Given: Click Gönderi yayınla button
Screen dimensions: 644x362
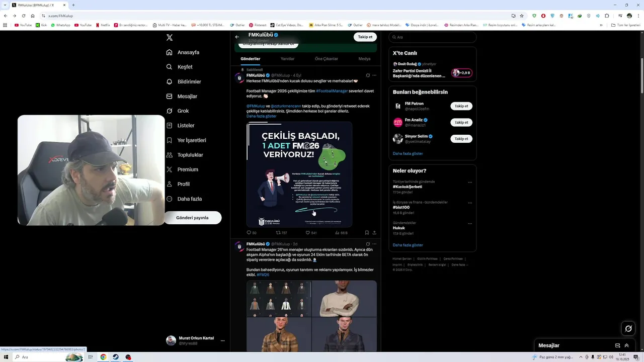Looking at the screenshot, I should [192, 218].
